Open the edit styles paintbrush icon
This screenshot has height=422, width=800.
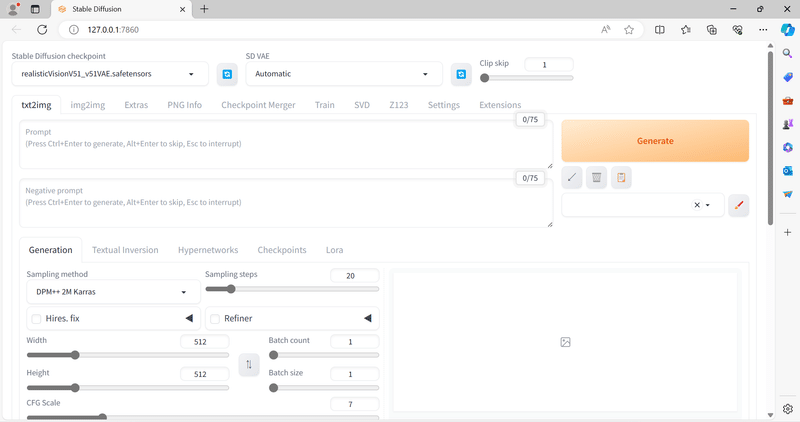point(738,205)
